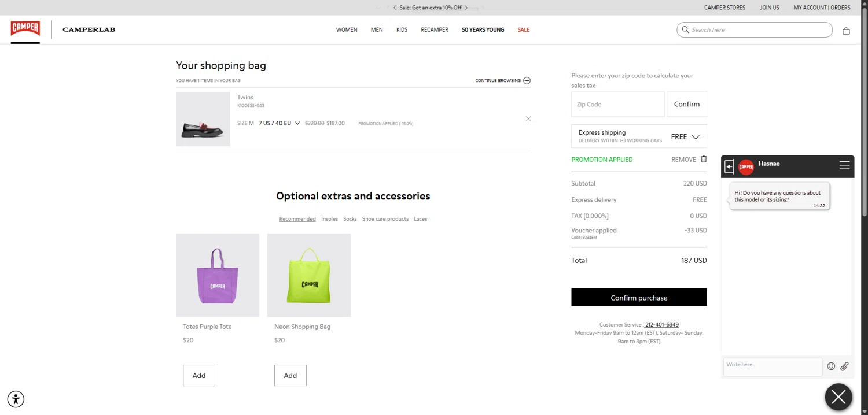This screenshot has height=415, width=868.
Task: Select Laces extras tab
Action: point(421,219)
